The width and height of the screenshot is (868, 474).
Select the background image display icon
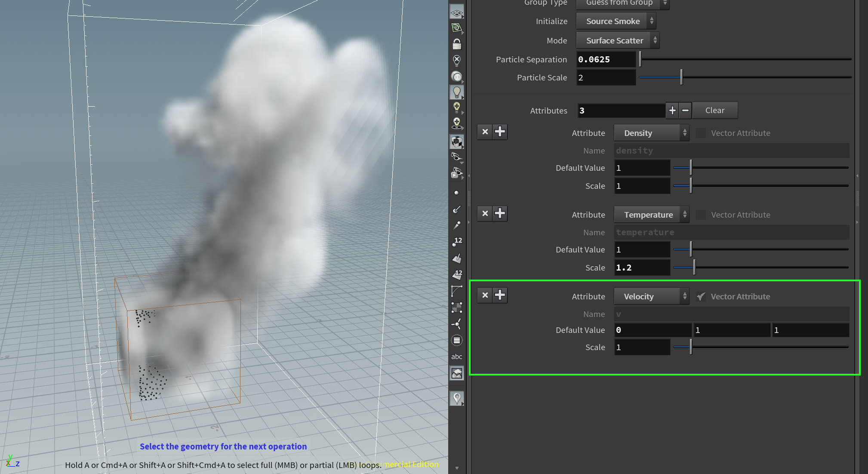coord(456,373)
